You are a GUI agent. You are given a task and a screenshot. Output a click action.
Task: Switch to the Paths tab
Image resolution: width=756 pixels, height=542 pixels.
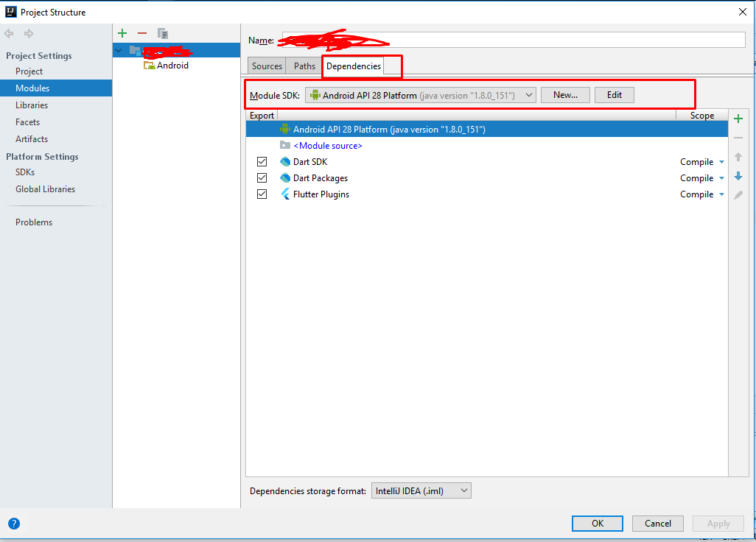point(304,66)
